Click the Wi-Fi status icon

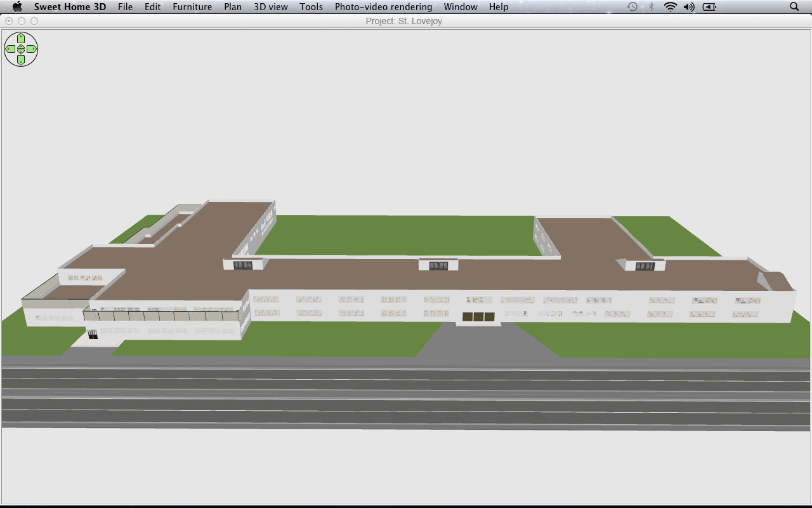pos(670,7)
